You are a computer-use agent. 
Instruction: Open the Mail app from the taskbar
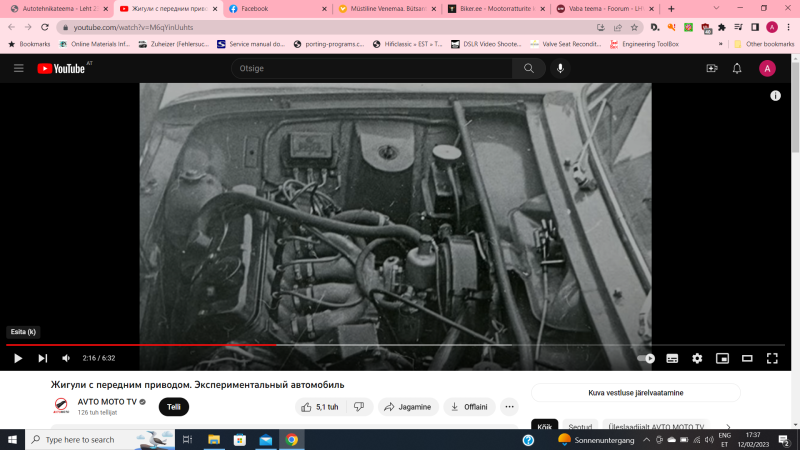266,439
